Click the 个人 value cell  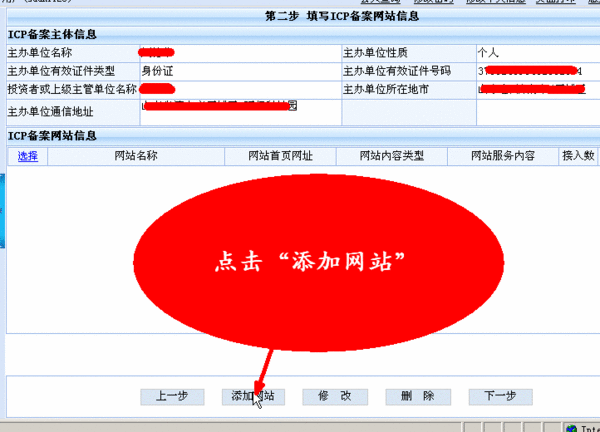(538, 53)
